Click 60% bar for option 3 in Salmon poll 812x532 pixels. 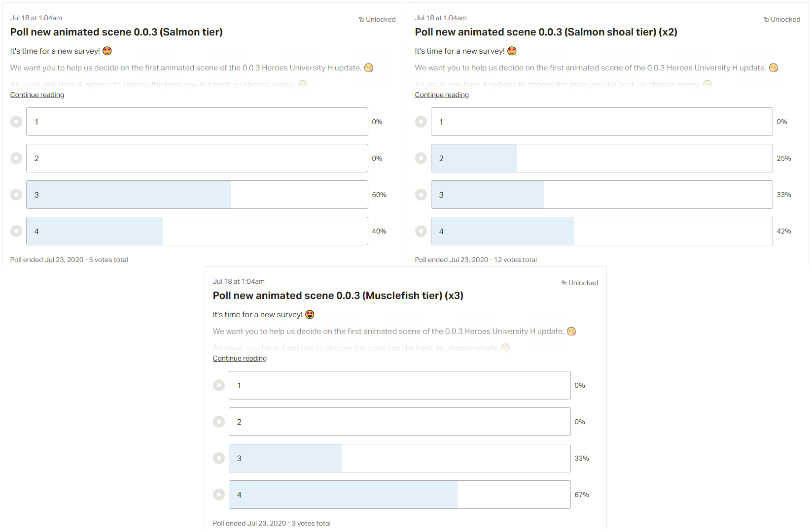tap(197, 195)
